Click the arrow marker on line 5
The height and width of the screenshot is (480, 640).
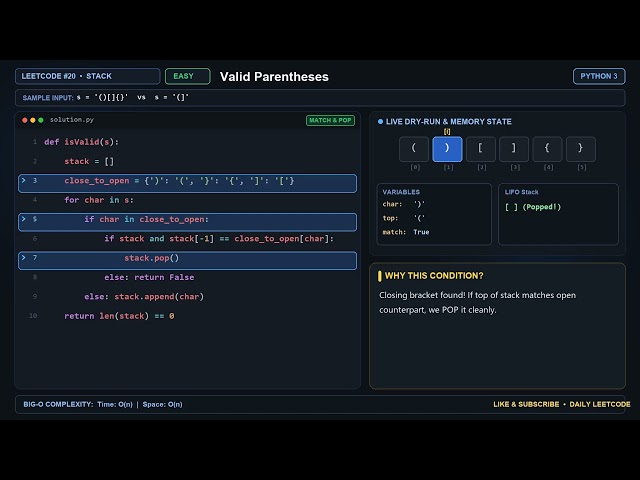(24, 219)
